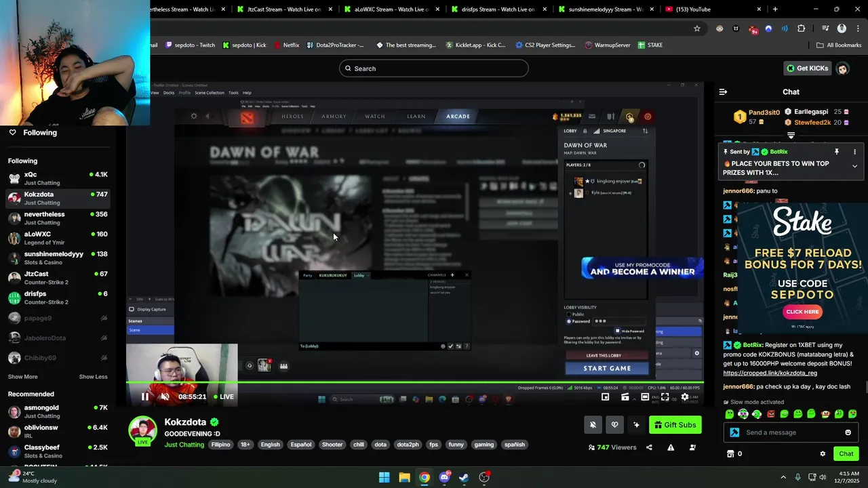The height and width of the screenshot is (488, 868).
Task: Click the Gift Subs button
Action: click(675, 425)
